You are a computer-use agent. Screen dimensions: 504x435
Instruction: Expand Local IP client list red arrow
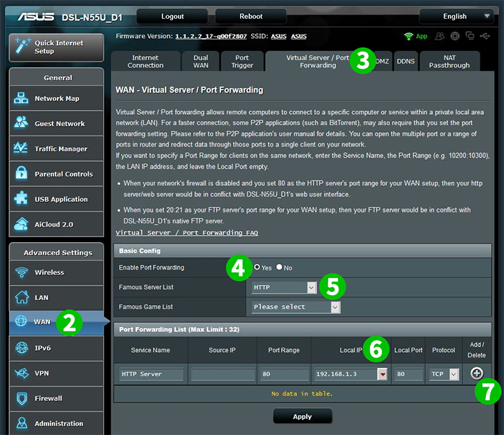pos(382,374)
